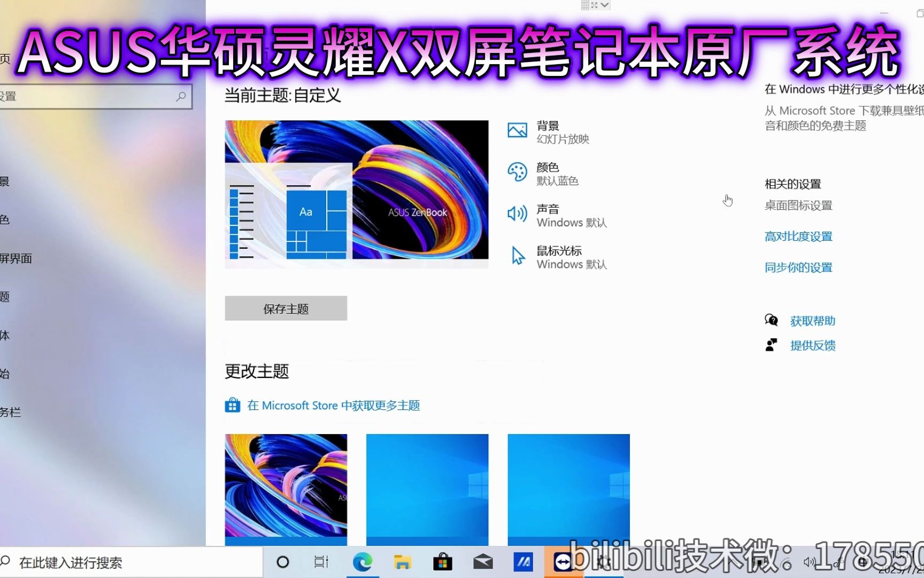Open 同步你的设置 link
The image size is (924, 578).
798,267
